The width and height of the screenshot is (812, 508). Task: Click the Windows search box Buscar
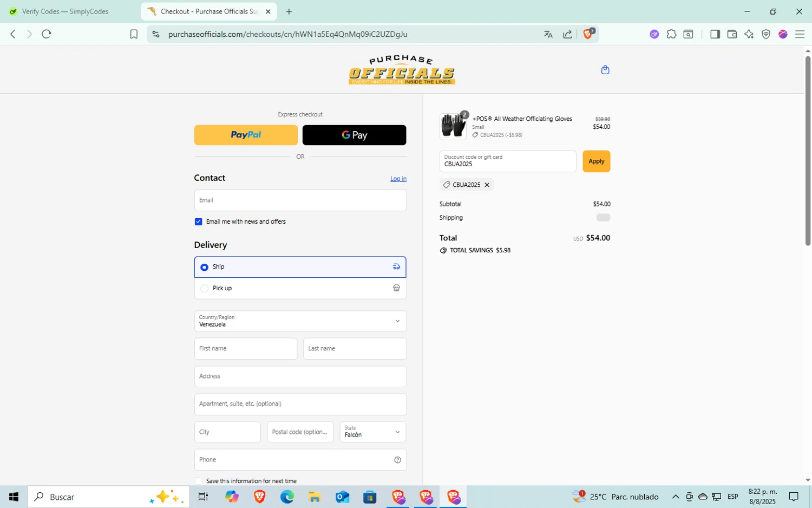click(x=108, y=497)
